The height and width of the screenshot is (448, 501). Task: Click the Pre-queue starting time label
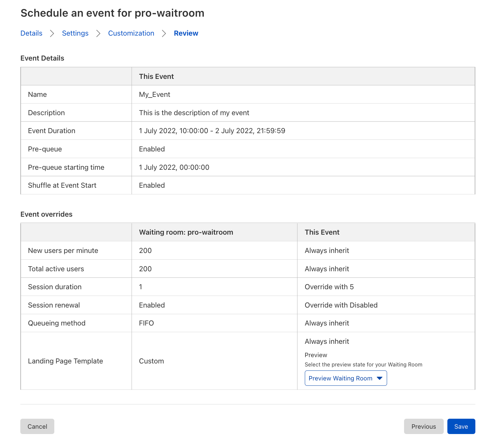tap(66, 167)
